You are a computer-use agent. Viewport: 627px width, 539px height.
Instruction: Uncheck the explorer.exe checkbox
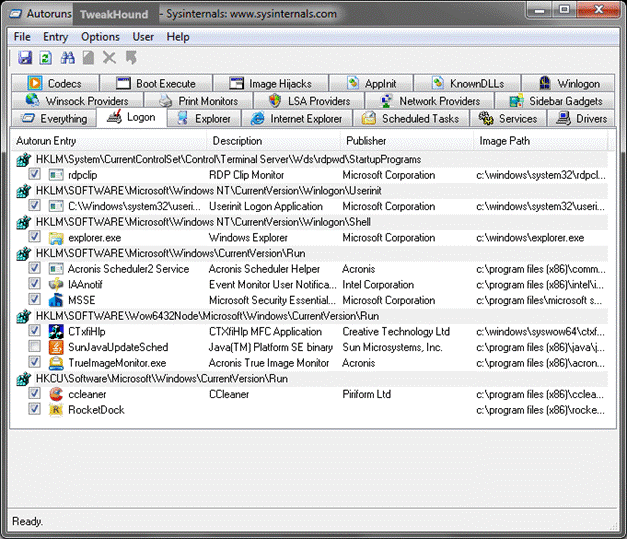[34, 237]
